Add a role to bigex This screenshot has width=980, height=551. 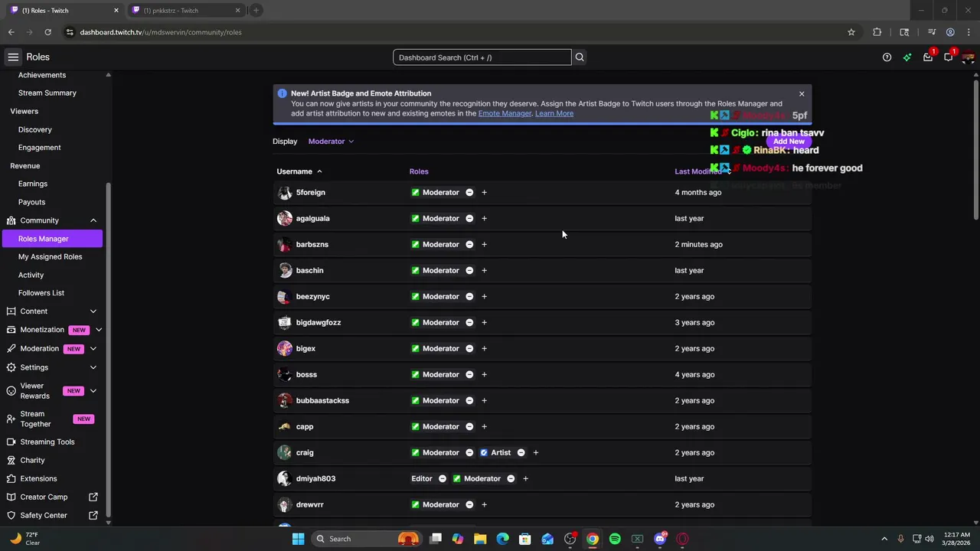click(484, 349)
